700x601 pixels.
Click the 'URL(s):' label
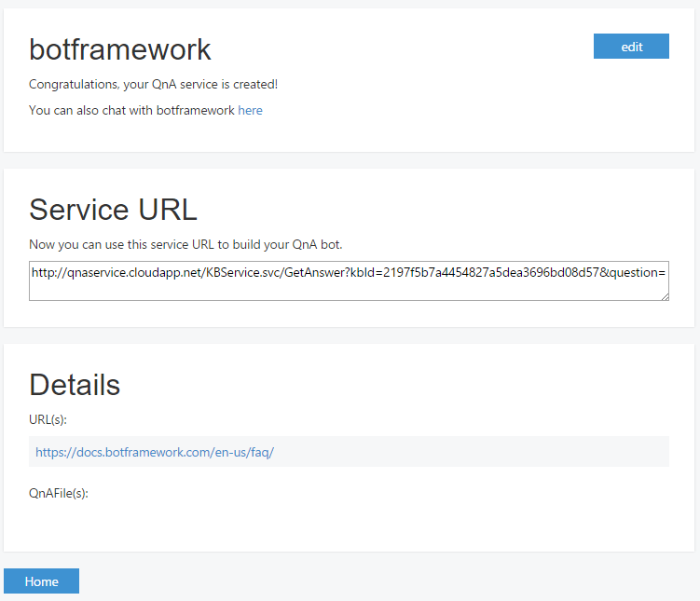point(48,419)
